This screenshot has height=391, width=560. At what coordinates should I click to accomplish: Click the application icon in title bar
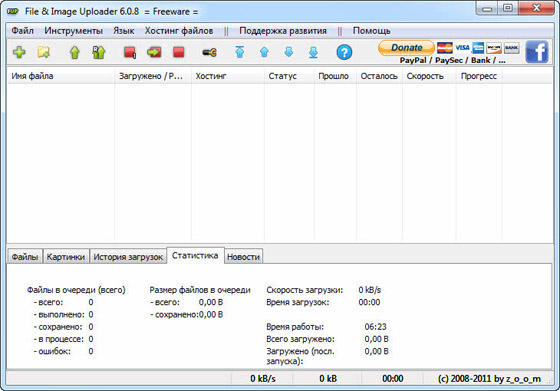click(13, 11)
